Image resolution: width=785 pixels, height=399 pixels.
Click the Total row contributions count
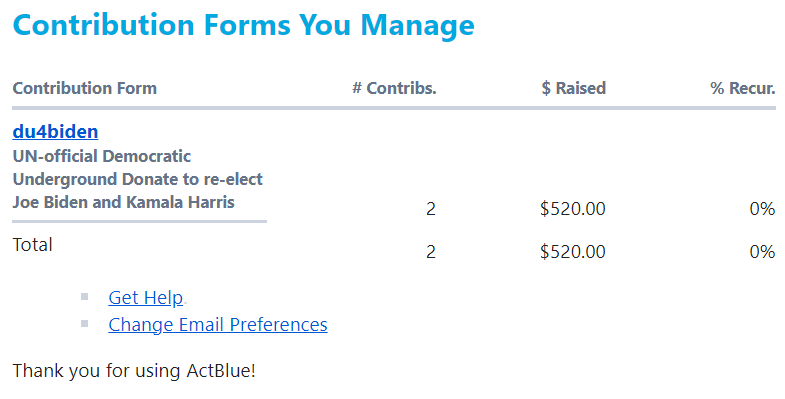point(431,252)
